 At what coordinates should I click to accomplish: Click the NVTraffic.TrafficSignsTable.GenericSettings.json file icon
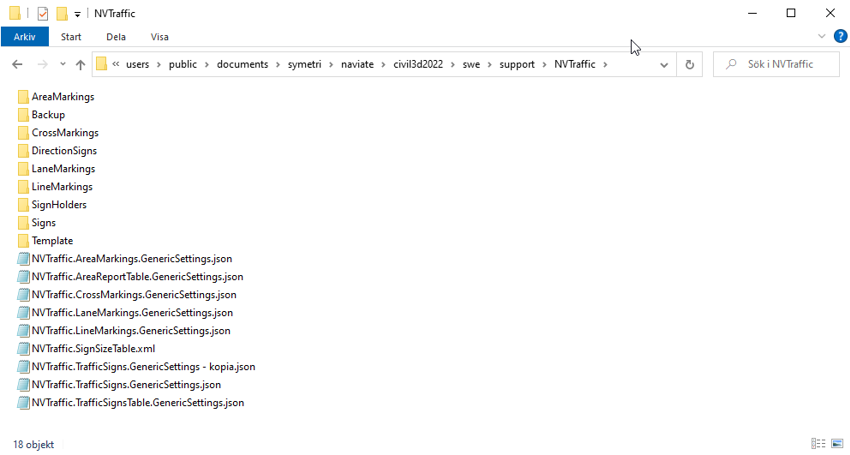point(23,402)
